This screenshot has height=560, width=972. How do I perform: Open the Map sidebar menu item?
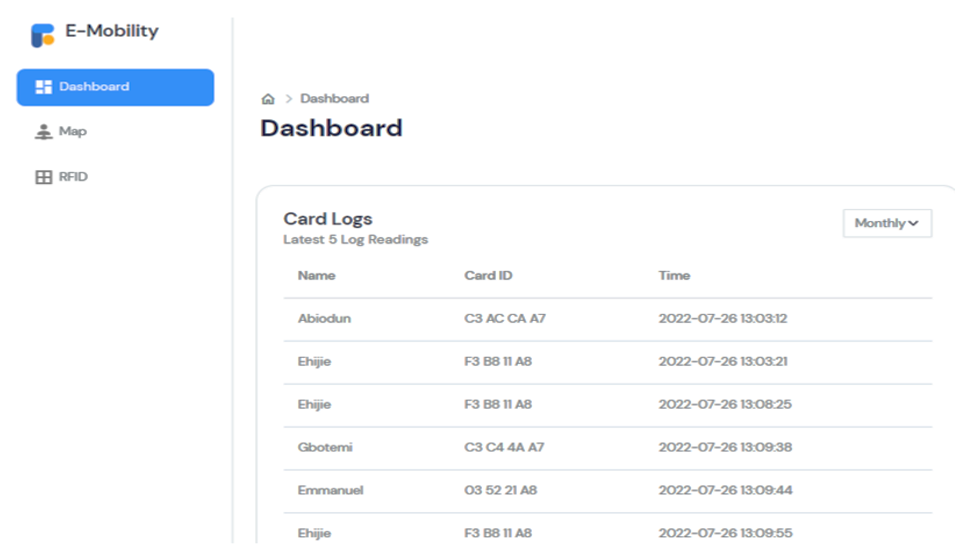pyautogui.click(x=73, y=132)
